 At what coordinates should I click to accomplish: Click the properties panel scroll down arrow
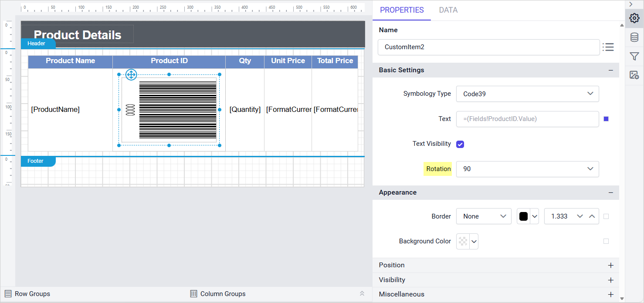coord(622,299)
